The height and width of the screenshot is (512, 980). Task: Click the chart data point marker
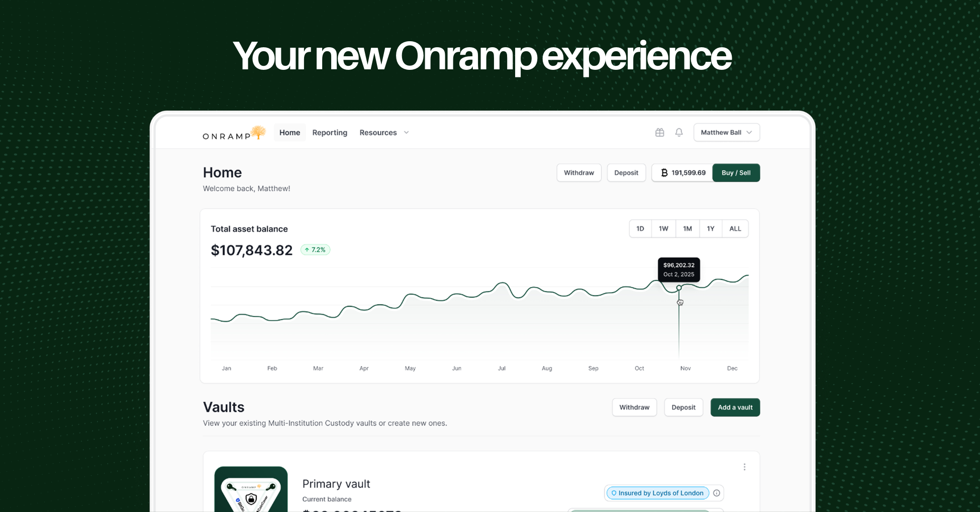(x=679, y=288)
